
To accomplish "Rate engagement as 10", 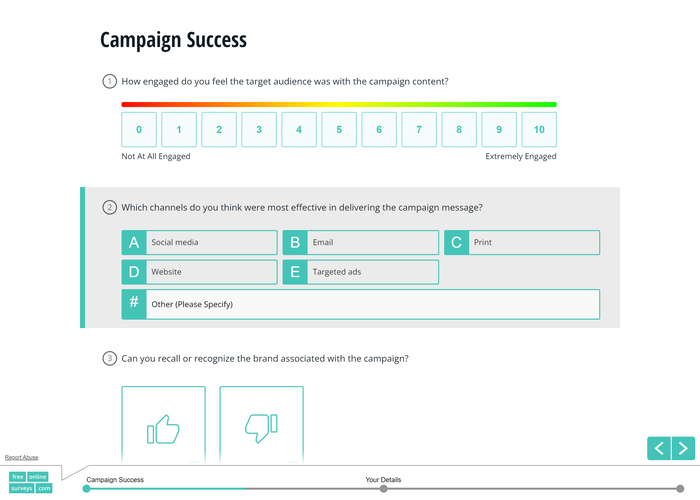I will [x=539, y=130].
